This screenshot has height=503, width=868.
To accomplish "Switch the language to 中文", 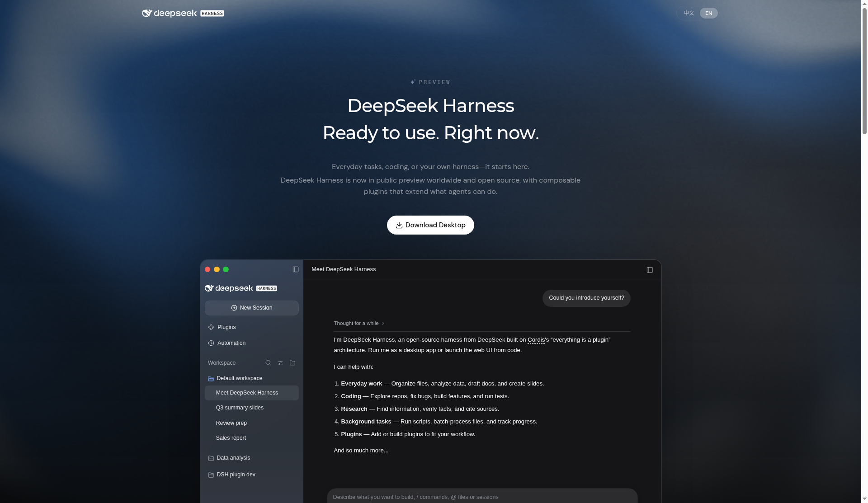I will point(689,13).
